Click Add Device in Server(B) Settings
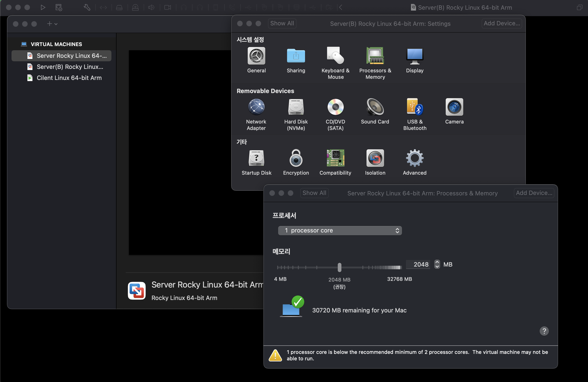Screen dimensions: 588x382 501,24
